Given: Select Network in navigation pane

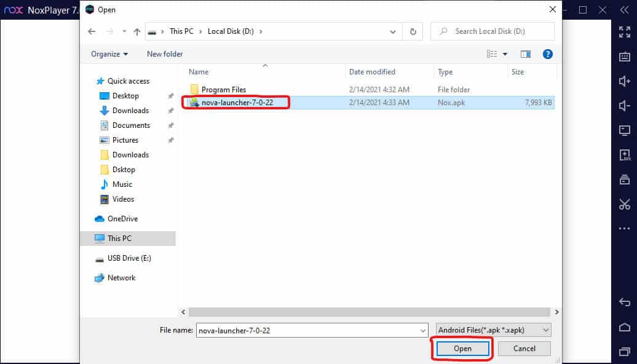Looking at the screenshot, I should pyautogui.click(x=122, y=278).
